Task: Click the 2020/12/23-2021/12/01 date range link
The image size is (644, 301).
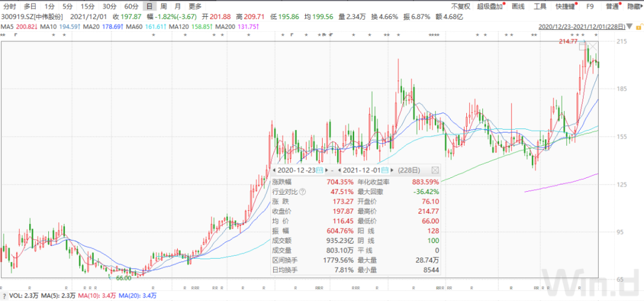Action: click(582, 27)
